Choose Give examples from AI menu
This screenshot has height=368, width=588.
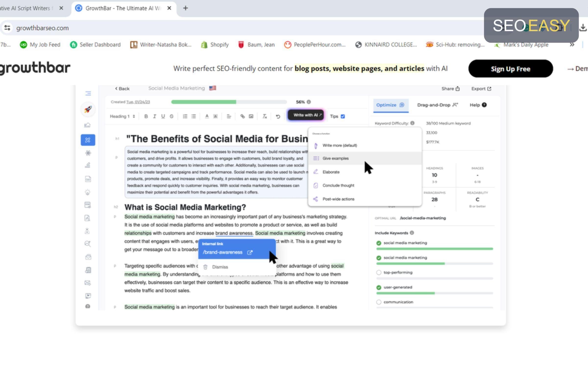pos(365,158)
